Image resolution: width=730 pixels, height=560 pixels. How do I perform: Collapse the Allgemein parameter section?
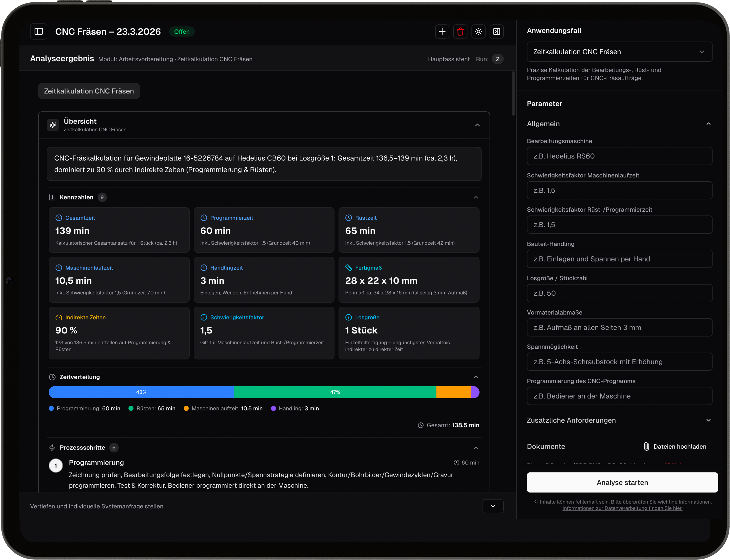(708, 124)
